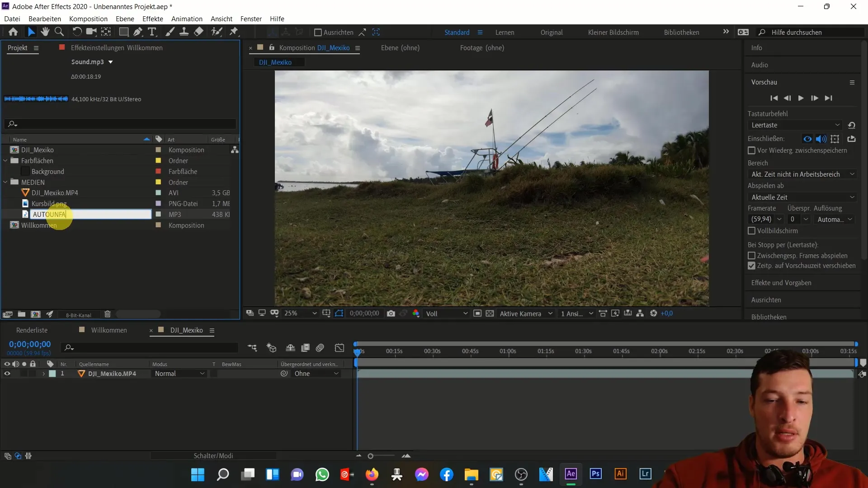Click the Snapping icon in toolbar
The height and width of the screenshot is (488, 868).
(x=363, y=32)
